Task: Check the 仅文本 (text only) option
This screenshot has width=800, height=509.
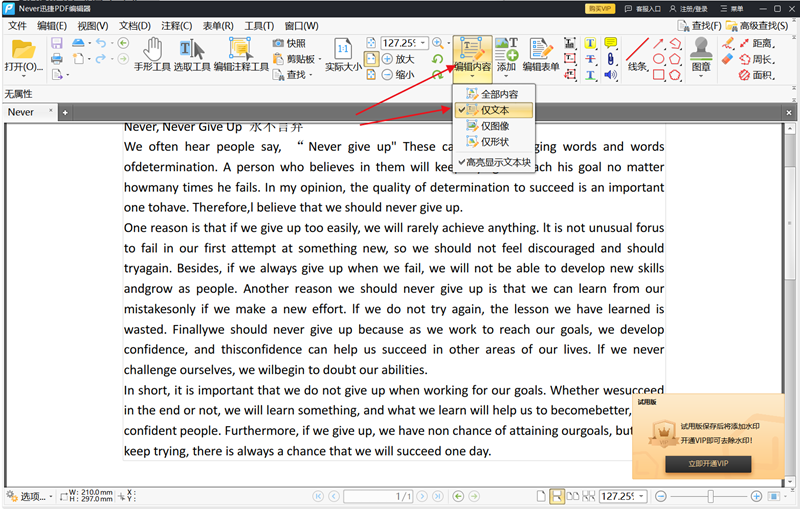Action: (494, 110)
